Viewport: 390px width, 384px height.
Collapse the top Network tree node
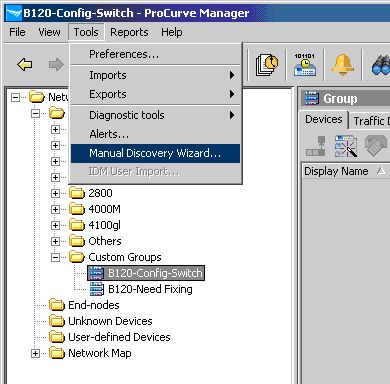click(15, 97)
